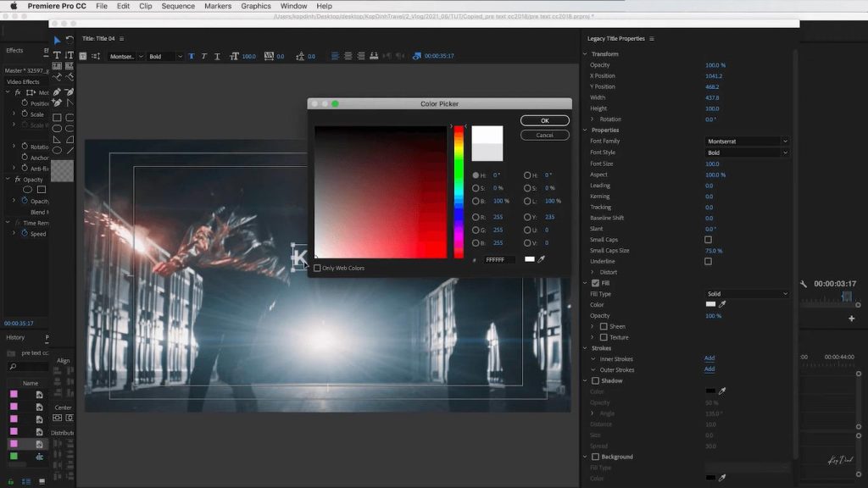Choose the Rectangle shape tool

click(57, 118)
